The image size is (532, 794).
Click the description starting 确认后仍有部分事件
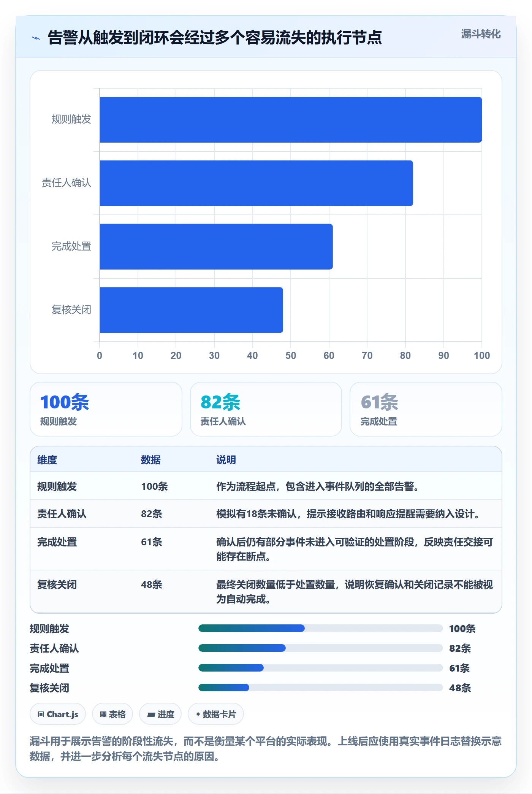[355, 549]
